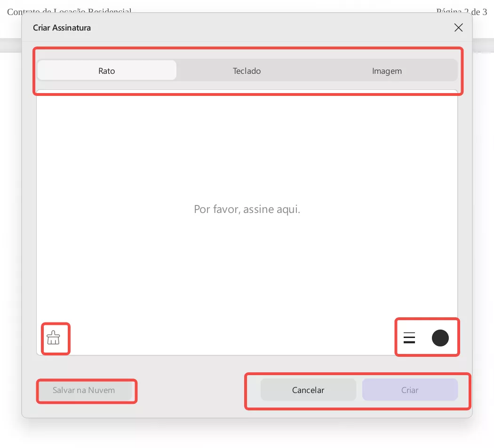This screenshot has width=494, height=448.
Task: Close the Criar Assinatura dialog
Action: (x=458, y=28)
